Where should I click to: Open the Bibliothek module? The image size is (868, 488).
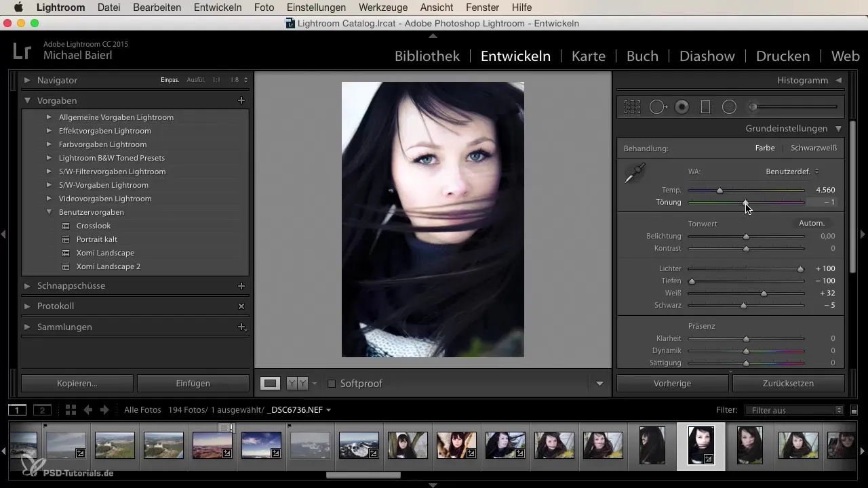427,56
